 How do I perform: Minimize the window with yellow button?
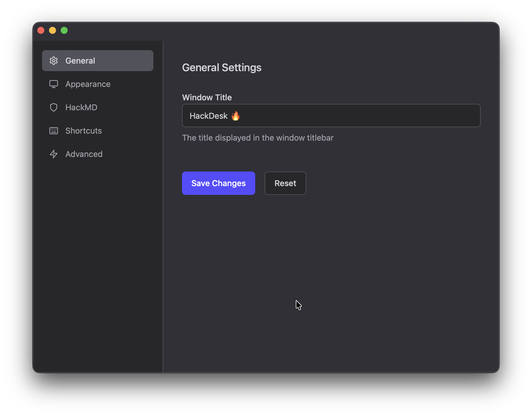52,30
